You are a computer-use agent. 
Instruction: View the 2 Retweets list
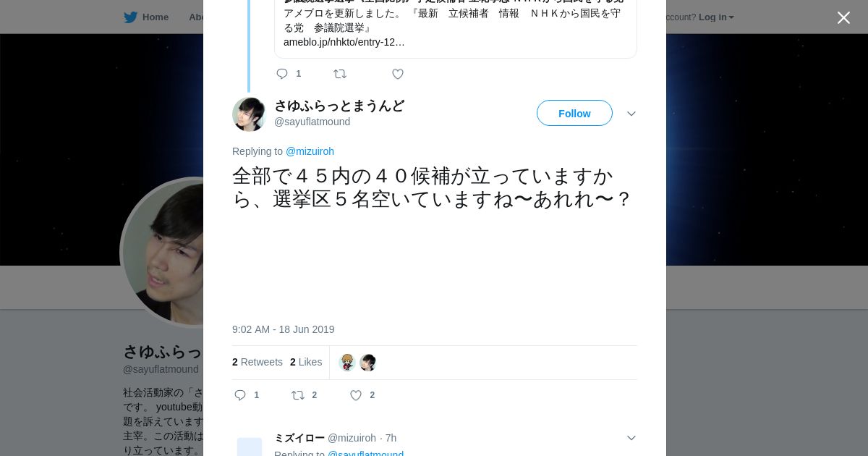click(x=258, y=362)
